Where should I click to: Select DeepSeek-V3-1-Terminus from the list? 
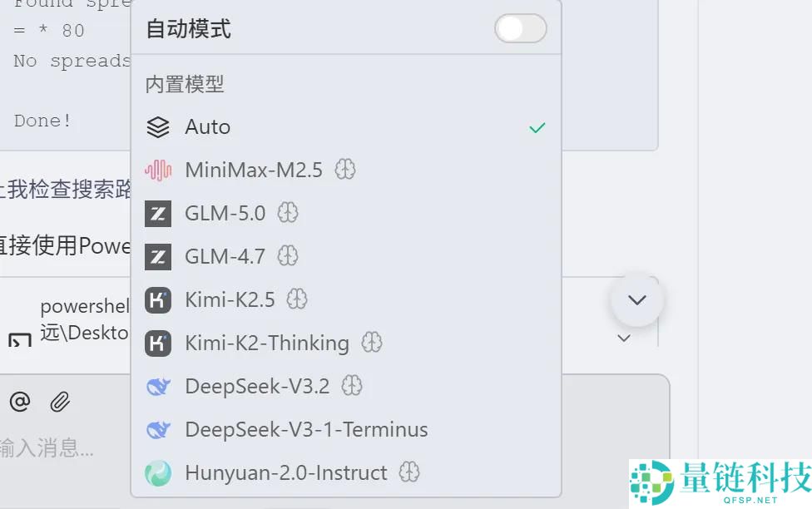pos(305,429)
